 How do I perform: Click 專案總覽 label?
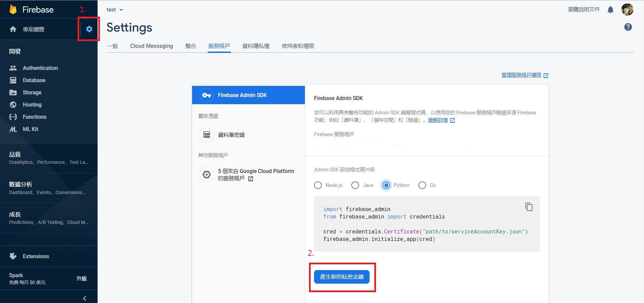(x=34, y=29)
